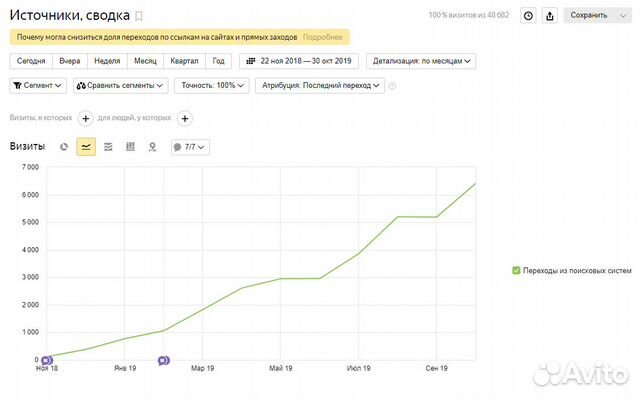Image resolution: width=640 pixels, height=399 pixels.
Task: Click the calendar icon in the date range
Action: pyautogui.click(x=251, y=61)
